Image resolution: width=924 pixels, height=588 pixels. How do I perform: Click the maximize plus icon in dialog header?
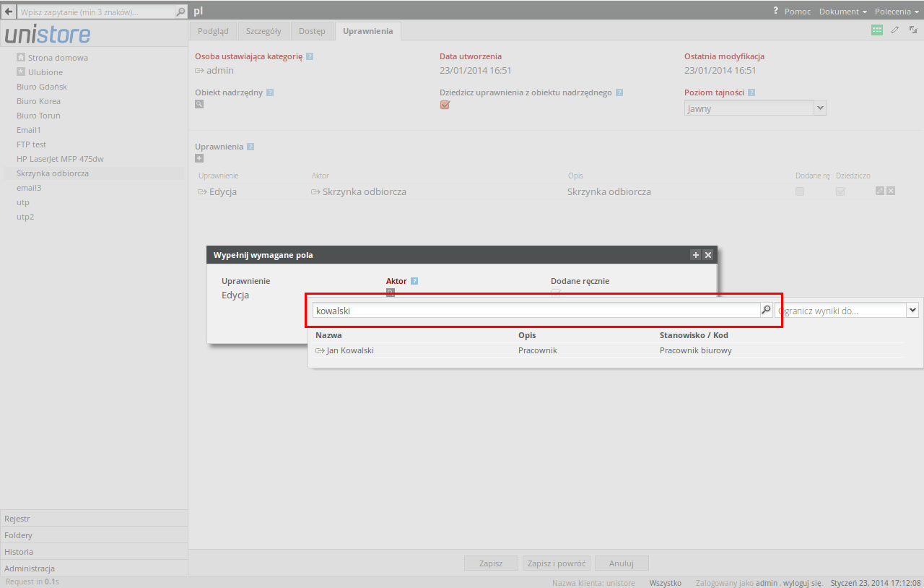696,255
